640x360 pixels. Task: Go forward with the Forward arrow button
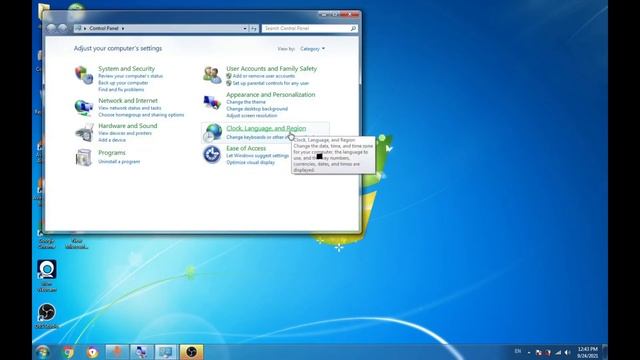coord(62,28)
